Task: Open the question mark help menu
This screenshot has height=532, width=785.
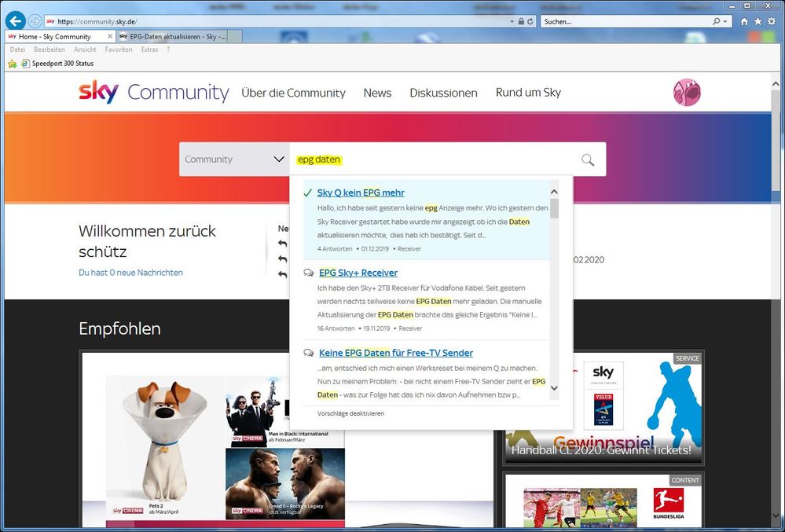Action: pos(168,50)
